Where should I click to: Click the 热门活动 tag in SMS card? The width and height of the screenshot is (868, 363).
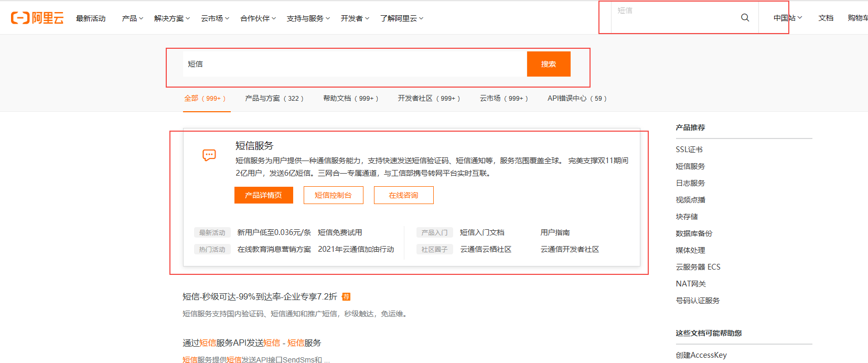[x=212, y=249]
